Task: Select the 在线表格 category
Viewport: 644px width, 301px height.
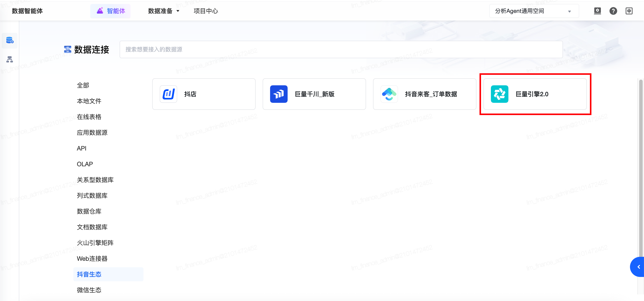Action: [x=89, y=117]
